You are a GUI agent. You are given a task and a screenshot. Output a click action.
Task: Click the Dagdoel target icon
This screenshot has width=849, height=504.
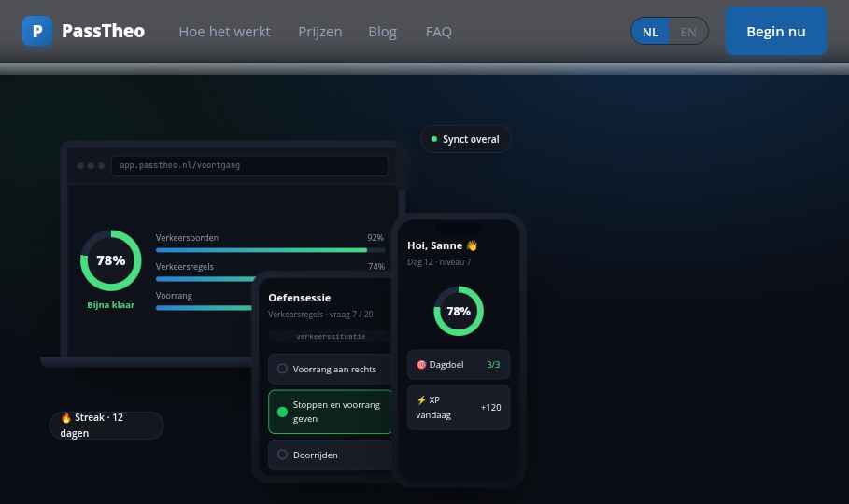(x=421, y=365)
